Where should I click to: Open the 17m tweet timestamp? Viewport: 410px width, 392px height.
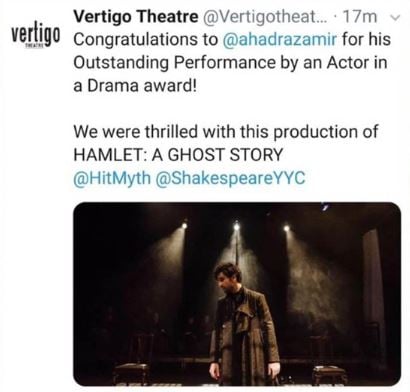pyautogui.click(x=360, y=17)
